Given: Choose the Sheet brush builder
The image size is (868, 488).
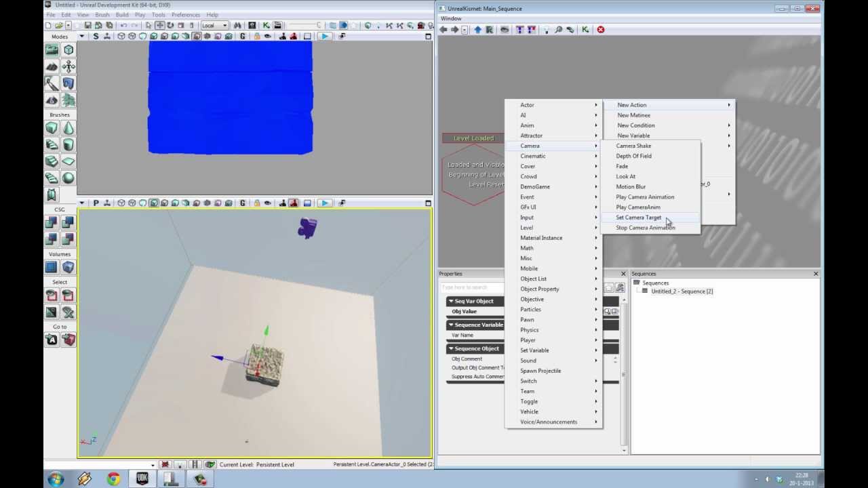Looking at the screenshot, I should click(68, 161).
